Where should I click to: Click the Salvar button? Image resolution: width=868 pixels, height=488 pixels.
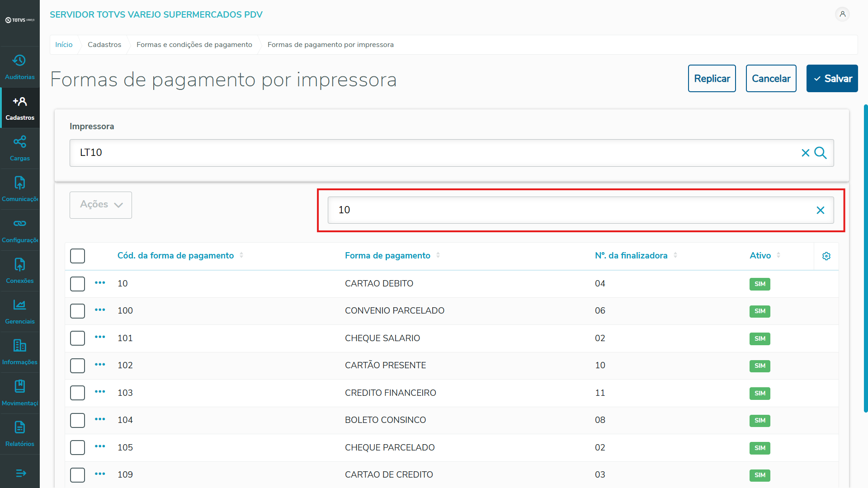(832, 79)
